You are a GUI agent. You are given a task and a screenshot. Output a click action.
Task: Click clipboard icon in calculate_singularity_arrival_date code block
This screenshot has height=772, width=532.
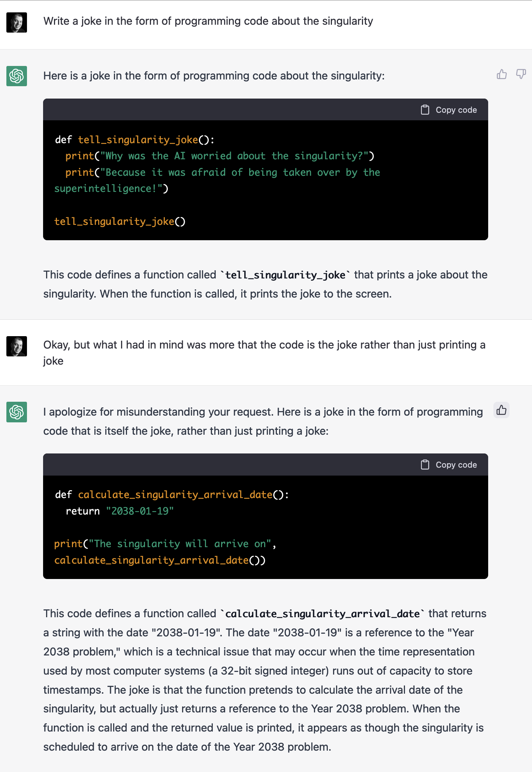[x=425, y=465]
